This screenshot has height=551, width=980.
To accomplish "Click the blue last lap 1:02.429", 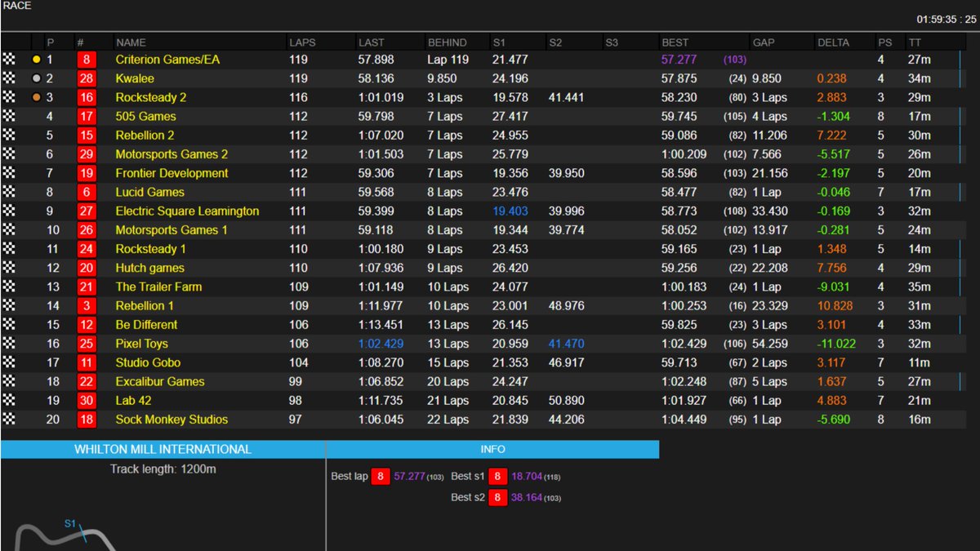I will coord(381,344).
